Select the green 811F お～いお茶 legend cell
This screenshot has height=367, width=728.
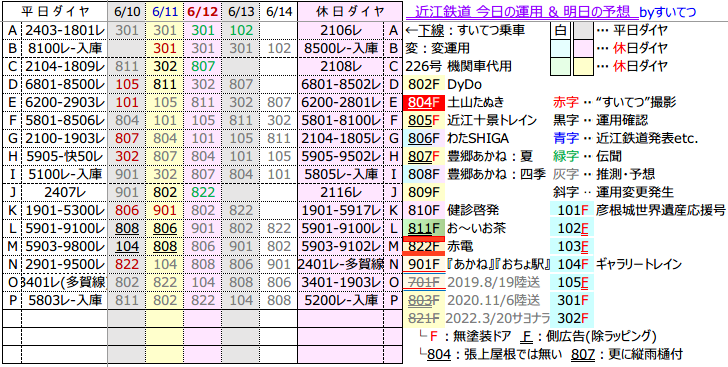pos(424,229)
